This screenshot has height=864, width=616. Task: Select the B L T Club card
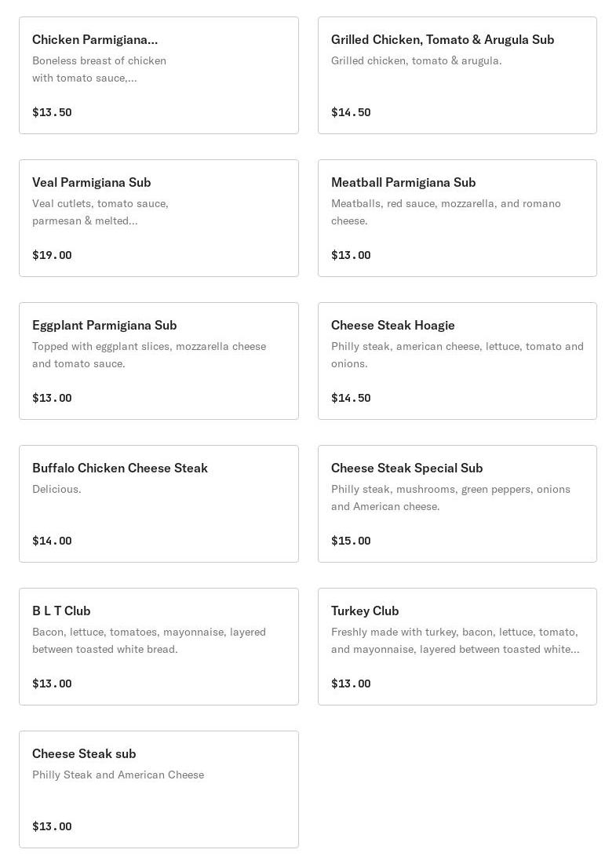(159, 646)
